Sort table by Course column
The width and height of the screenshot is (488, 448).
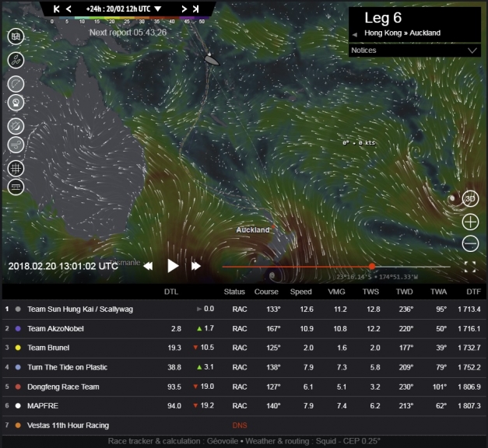tap(266, 292)
